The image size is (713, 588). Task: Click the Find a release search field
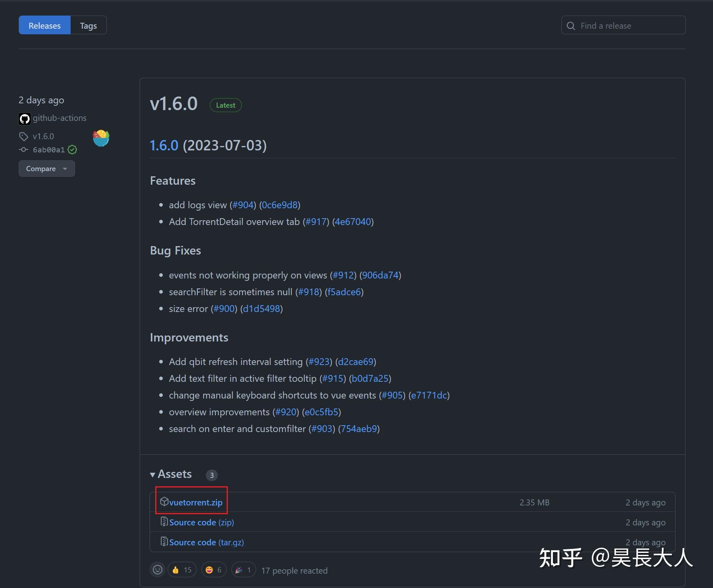tap(623, 25)
